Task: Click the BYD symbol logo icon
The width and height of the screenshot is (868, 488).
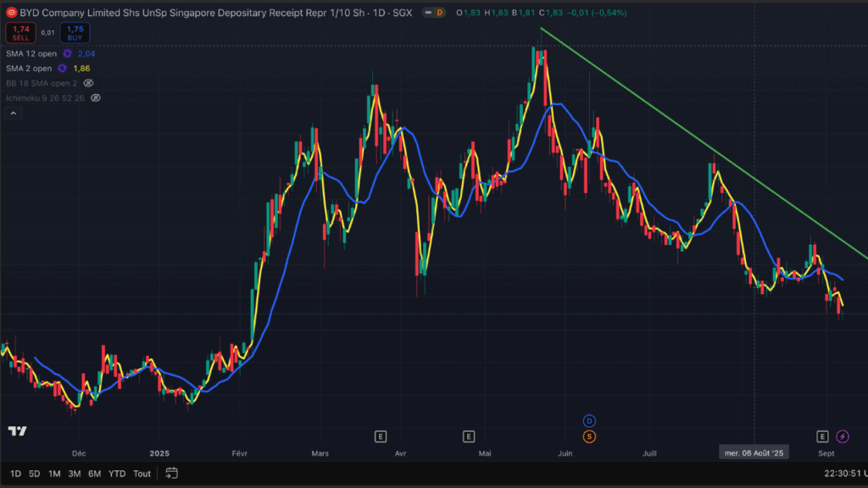Action: pyautogui.click(x=11, y=12)
